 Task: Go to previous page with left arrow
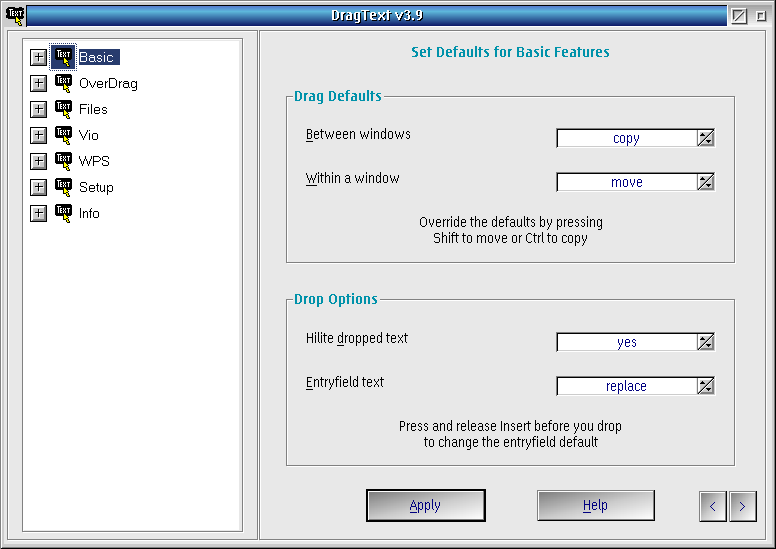(713, 506)
